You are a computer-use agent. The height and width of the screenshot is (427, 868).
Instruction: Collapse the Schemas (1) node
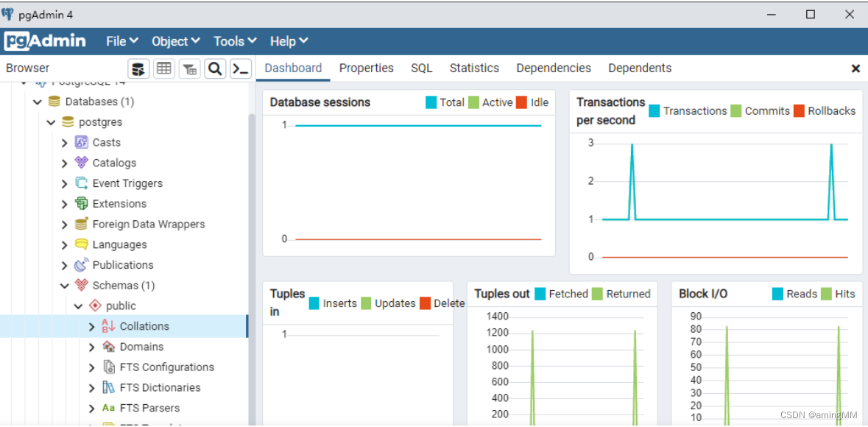[x=65, y=285]
